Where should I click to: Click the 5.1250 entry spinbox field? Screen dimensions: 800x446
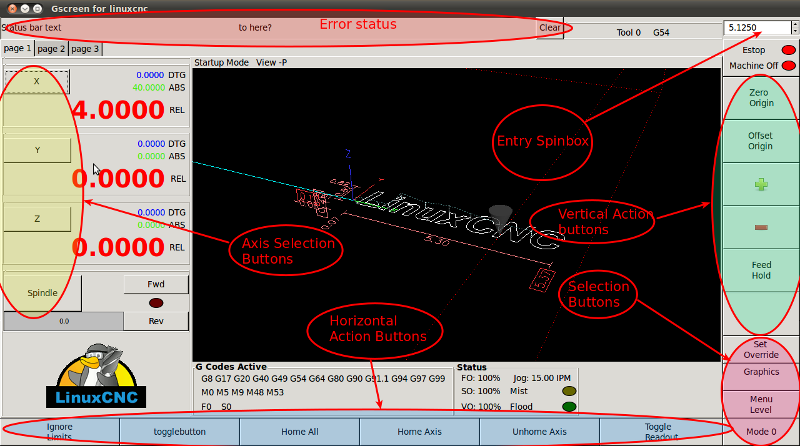click(x=757, y=28)
